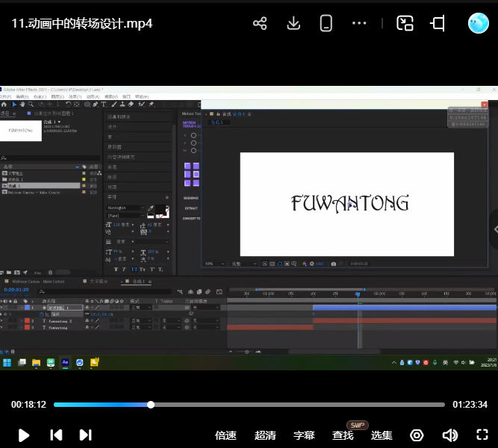Click the 查找 search button
498x448 pixels.
coord(343,435)
